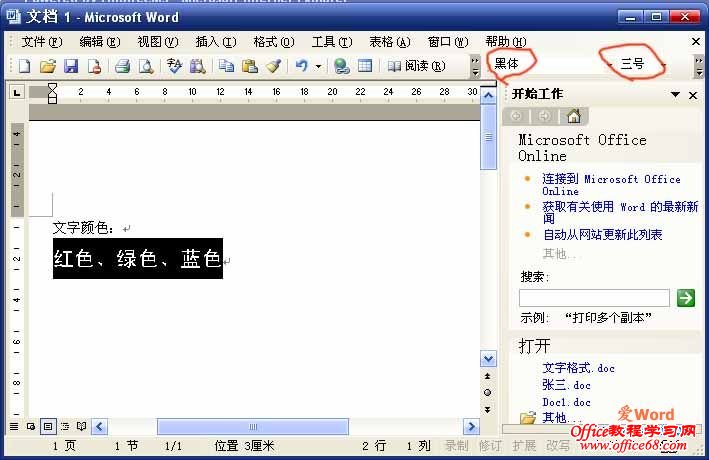This screenshot has height=460, width=709.
Task: Click the ruler tab-stop selector
Action: coord(17,93)
